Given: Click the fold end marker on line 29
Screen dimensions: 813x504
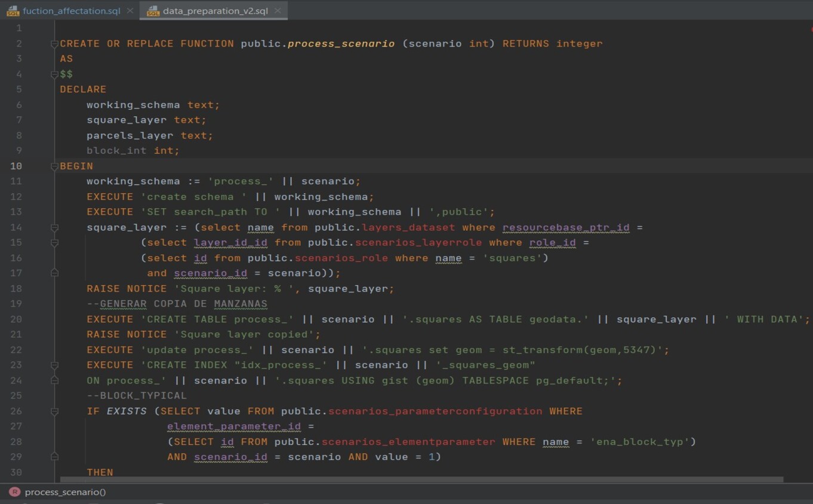Looking at the screenshot, I should point(54,457).
